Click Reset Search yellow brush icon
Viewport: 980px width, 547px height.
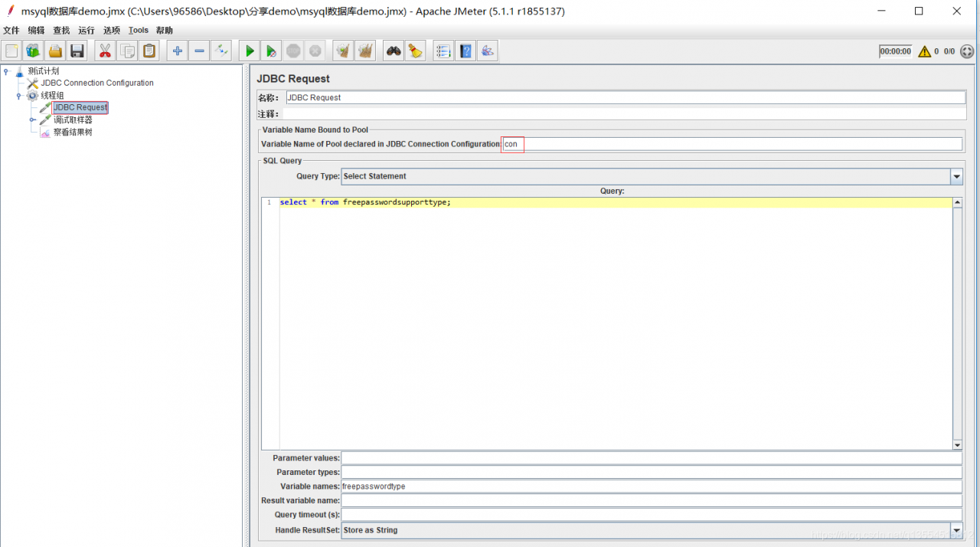(x=415, y=51)
